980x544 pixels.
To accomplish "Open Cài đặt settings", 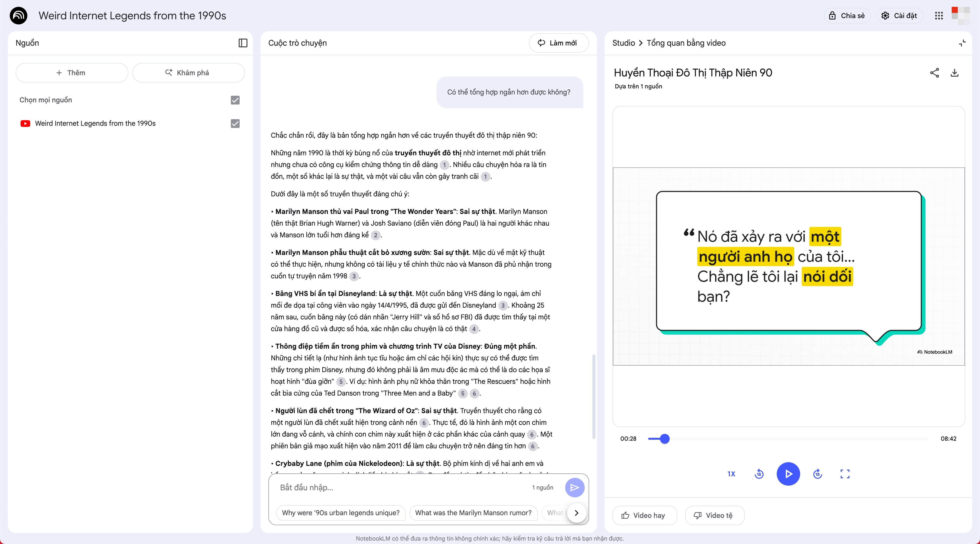I will tap(899, 16).
